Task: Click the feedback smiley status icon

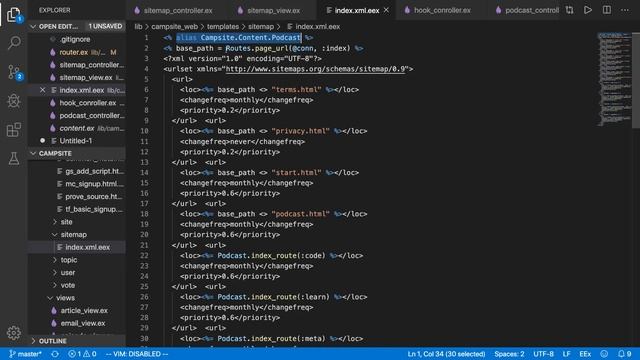Action: point(604,354)
